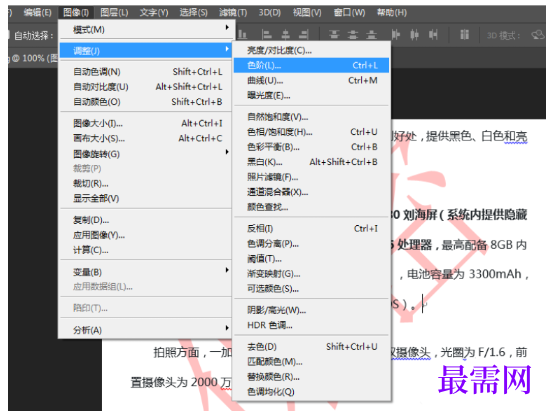550x411 pixels.
Task: Select 应用图像(Y)... Apply Image
Action: click(x=145, y=235)
